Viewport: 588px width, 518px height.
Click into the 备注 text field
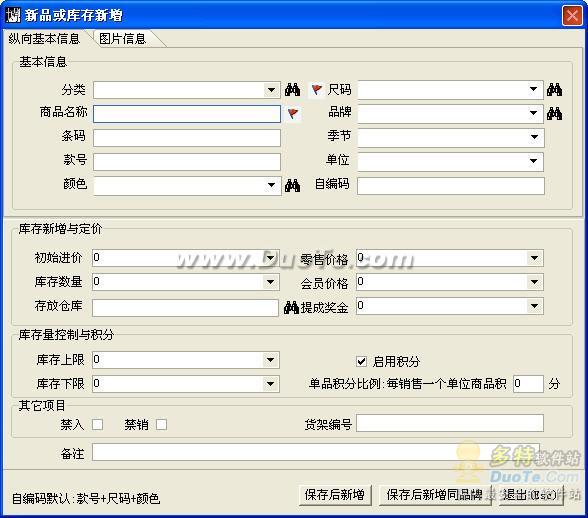tap(316, 452)
